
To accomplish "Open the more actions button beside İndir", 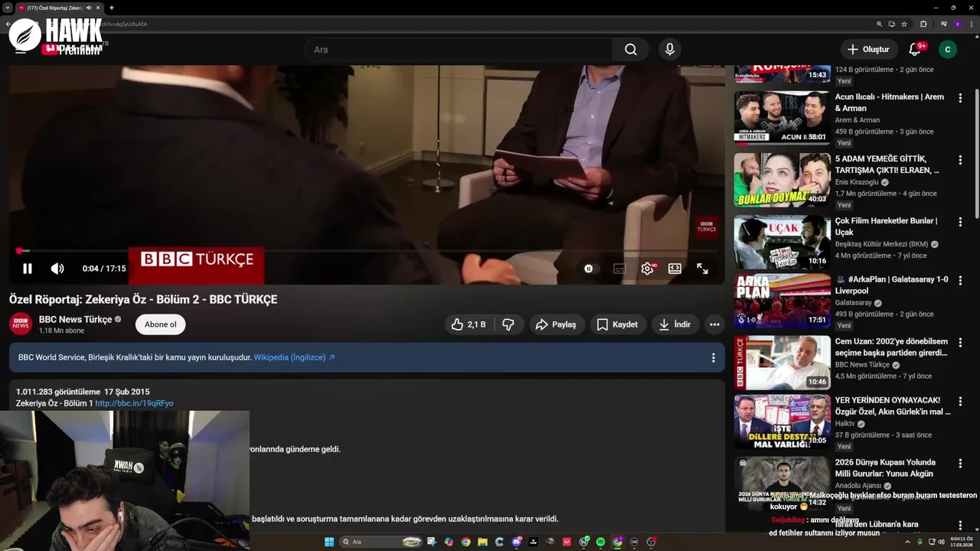I will tap(714, 324).
